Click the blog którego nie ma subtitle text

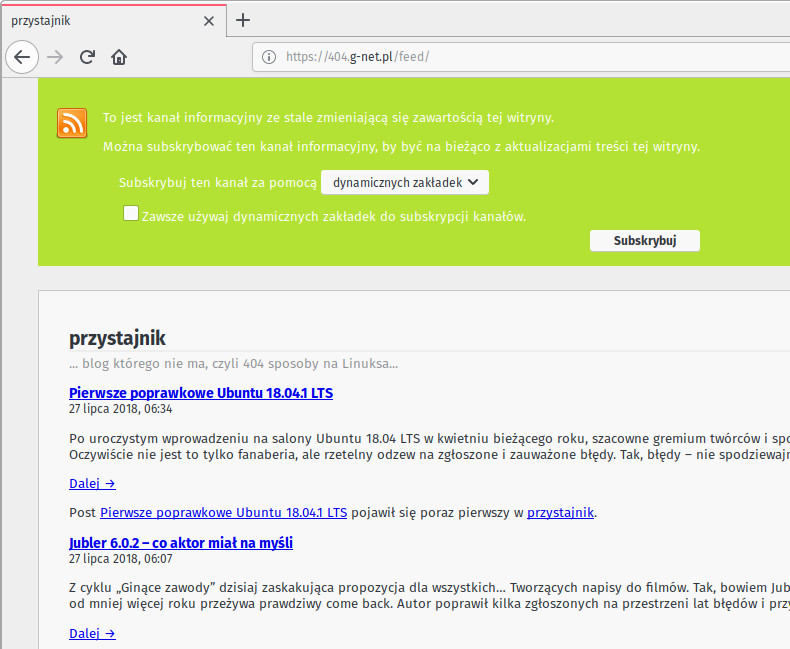233,364
